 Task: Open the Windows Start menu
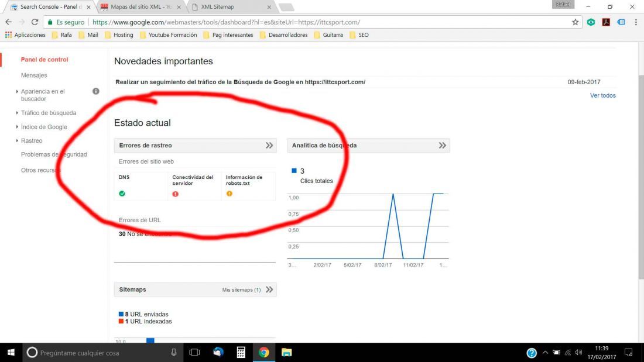11,353
